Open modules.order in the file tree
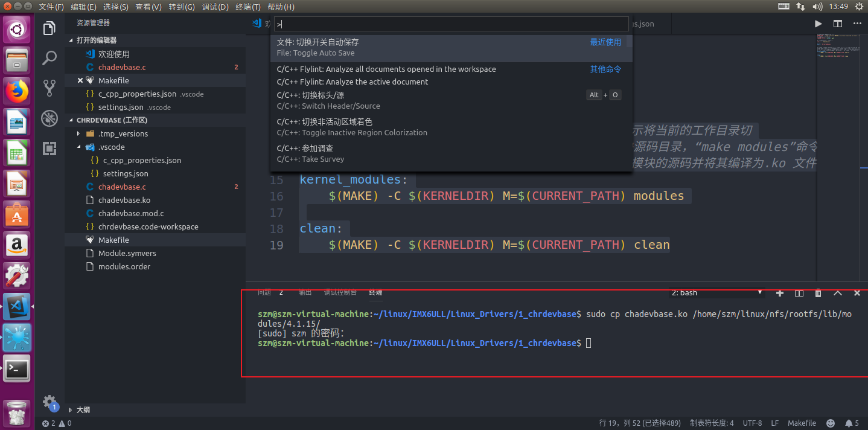This screenshot has height=430, width=868. 155,266
